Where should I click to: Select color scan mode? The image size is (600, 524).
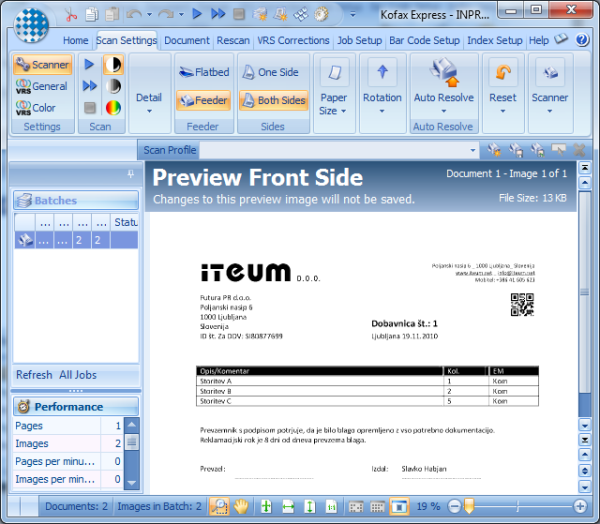[x=113, y=108]
